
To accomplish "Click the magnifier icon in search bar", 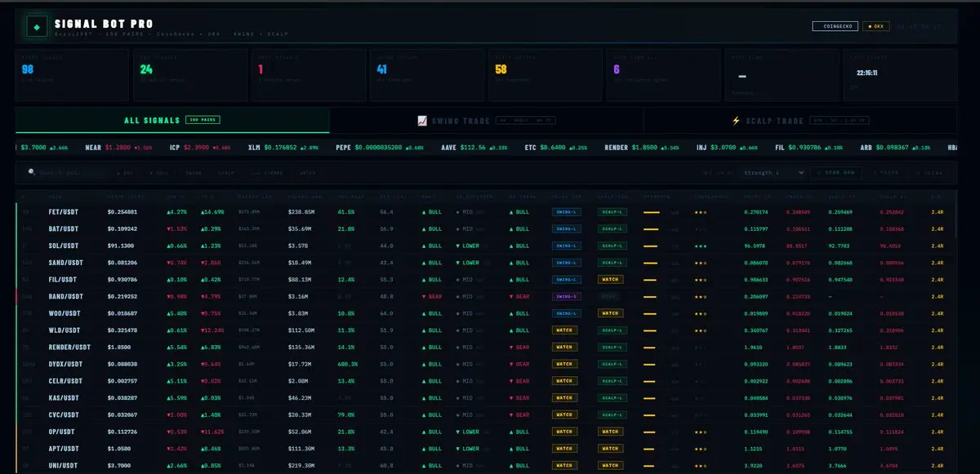I will (32, 172).
